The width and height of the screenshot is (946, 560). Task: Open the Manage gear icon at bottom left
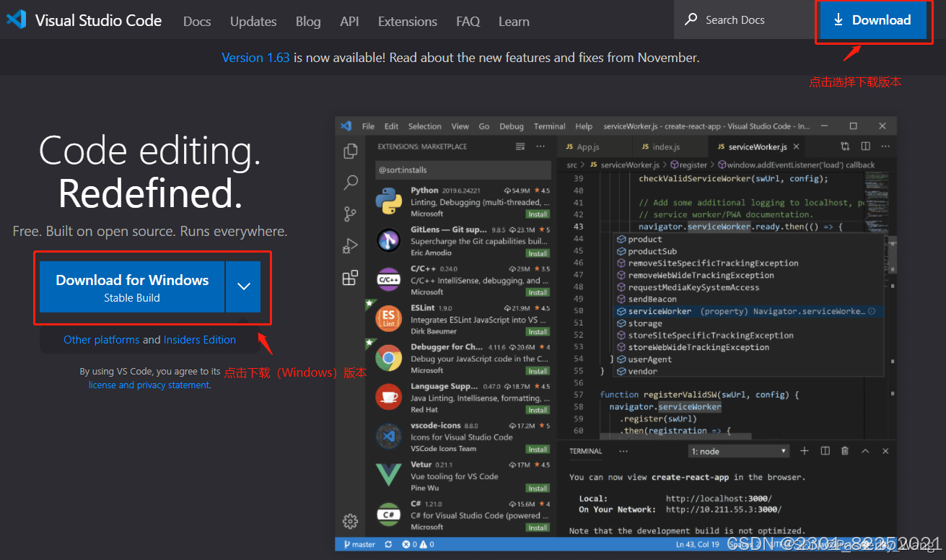tap(351, 521)
